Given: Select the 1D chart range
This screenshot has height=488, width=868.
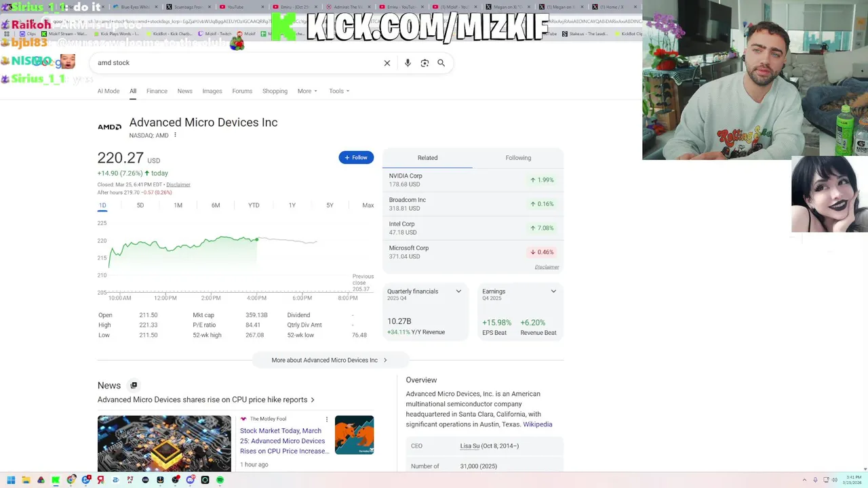Looking at the screenshot, I should click(102, 205).
